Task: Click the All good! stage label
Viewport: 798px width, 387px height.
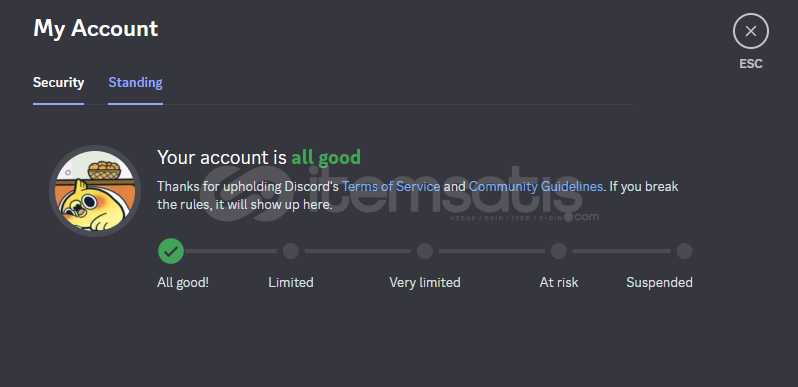Action: (x=183, y=282)
